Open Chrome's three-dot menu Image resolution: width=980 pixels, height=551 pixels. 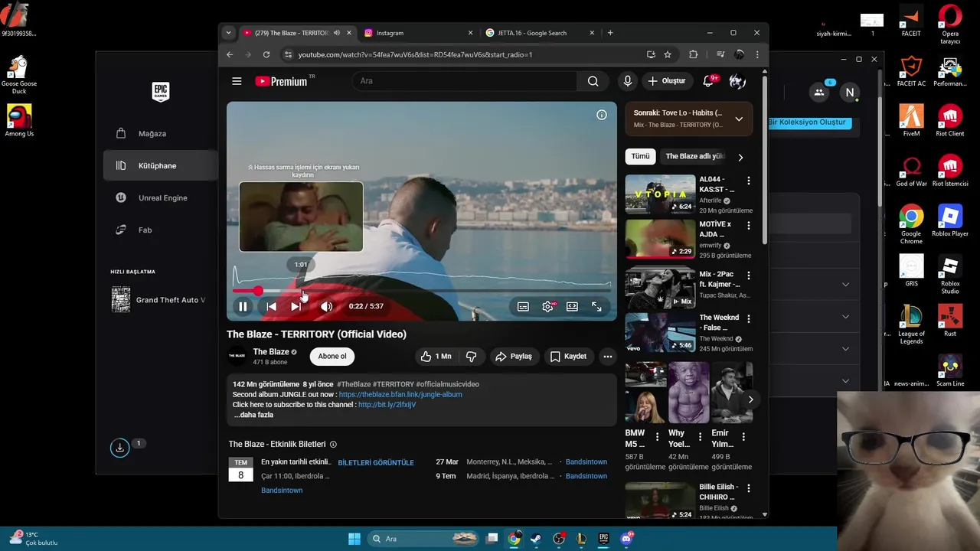click(757, 54)
